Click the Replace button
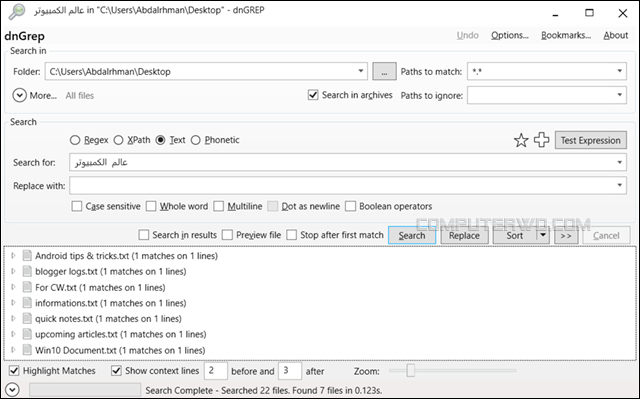The image size is (640, 399). (464, 235)
